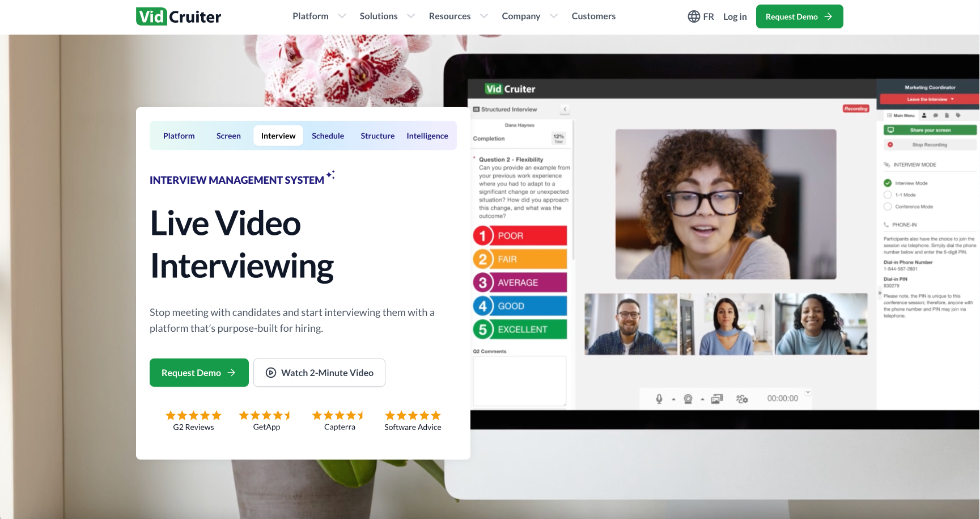Click the record dot icon on Stop Recording

pos(890,145)
